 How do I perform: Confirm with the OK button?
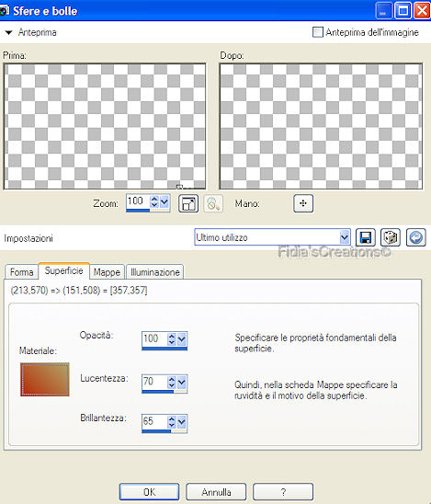click(150, 492)
